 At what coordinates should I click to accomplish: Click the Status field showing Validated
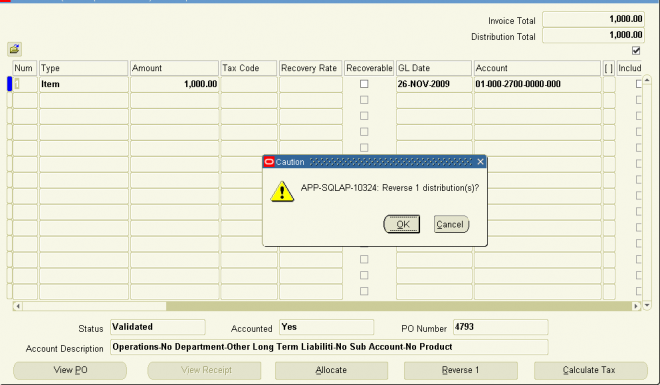[158, 327]
